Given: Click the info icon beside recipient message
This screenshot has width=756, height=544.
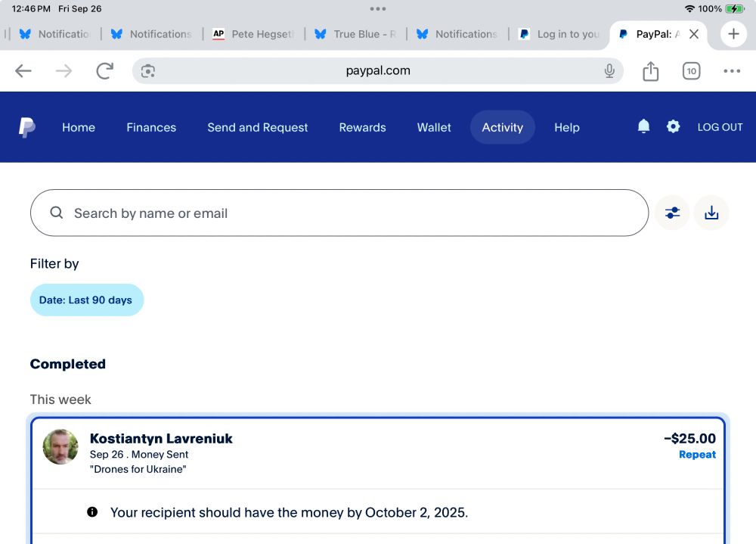Looking at the screenshot, I should point(92,511).
